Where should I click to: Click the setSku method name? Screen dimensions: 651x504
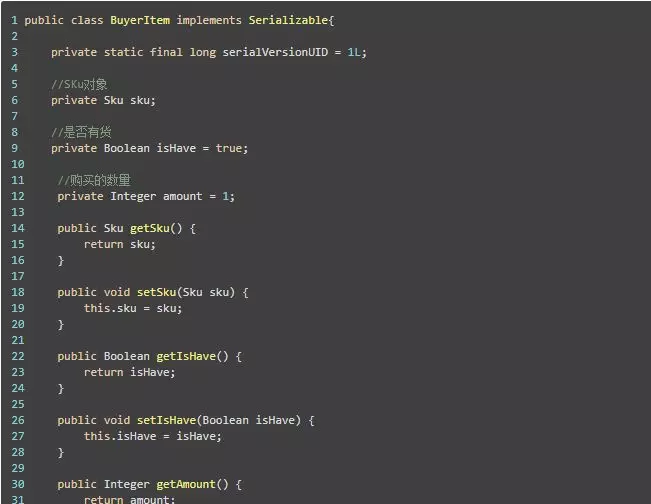click(x=157, y=292)
